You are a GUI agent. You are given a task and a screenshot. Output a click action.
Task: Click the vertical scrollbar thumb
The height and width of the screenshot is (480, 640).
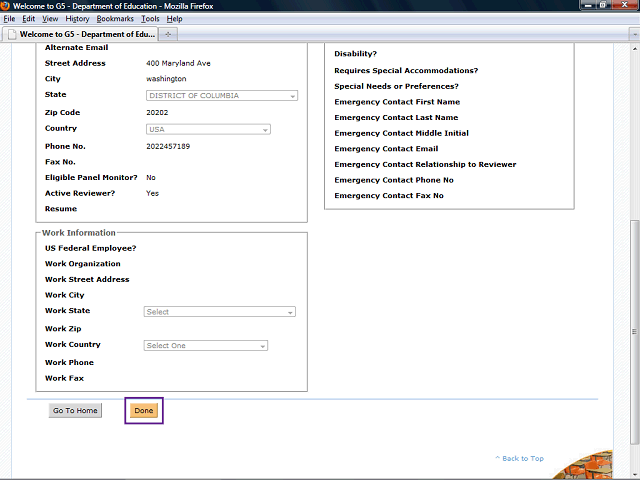point(635,332)
